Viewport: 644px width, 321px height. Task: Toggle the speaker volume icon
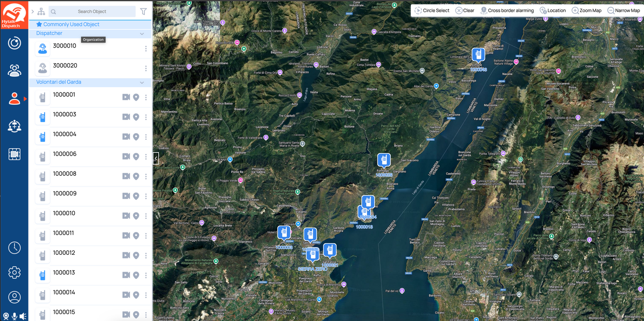click(23, 316)
